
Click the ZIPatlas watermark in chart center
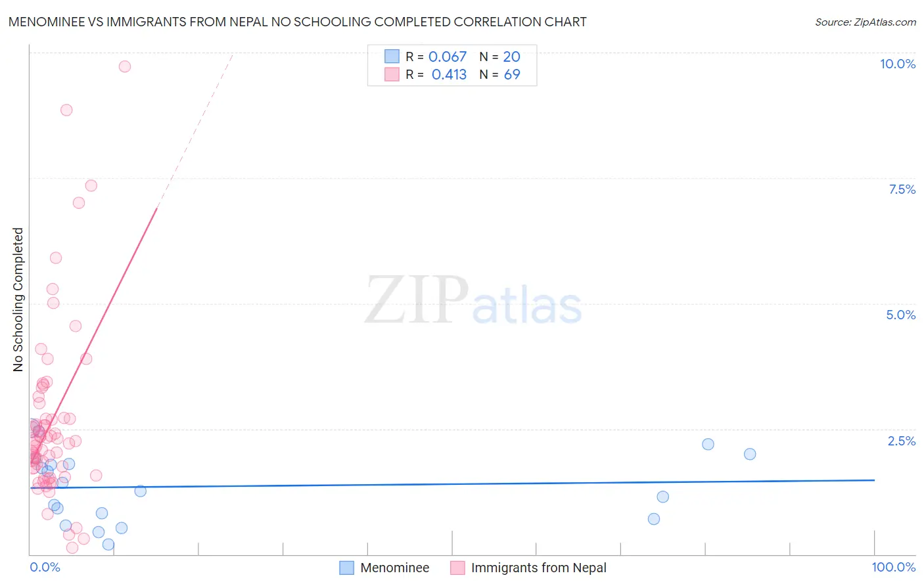pos(473,300)
